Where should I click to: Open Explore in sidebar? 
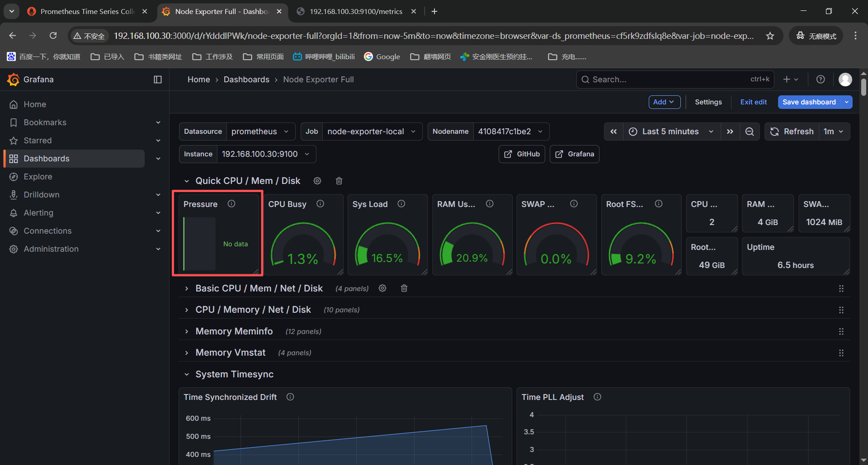(38, 177)
